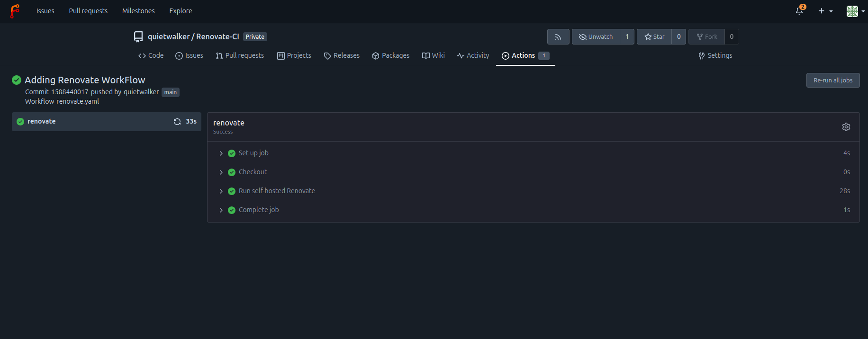Viewport: 868px width, 339px height.
Task: Click the Forgejo logo home icon
Action: 15,11
